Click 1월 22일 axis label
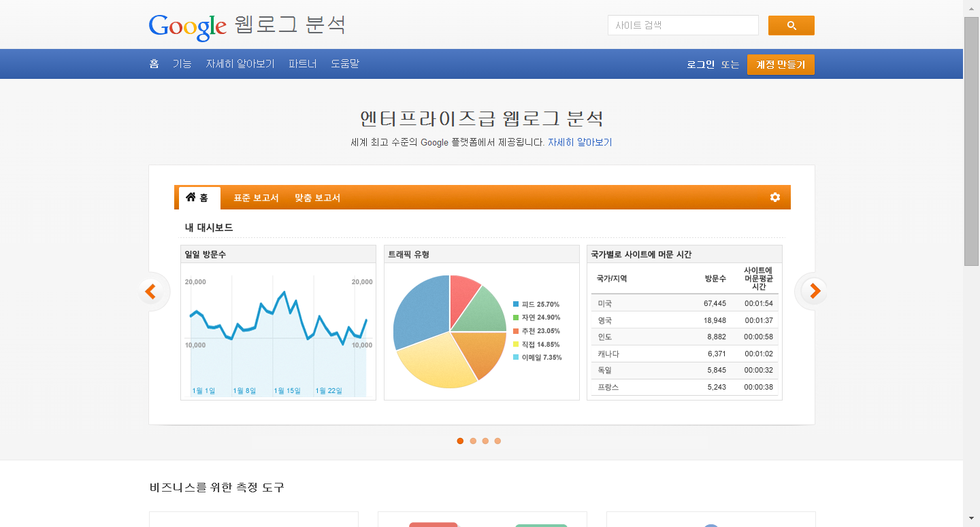980x527 pixels. [329, 391]
